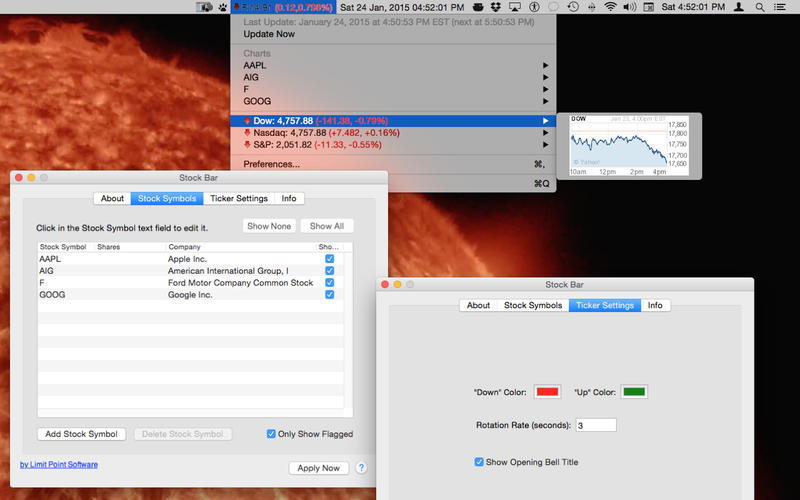
Task: Click the paw print menu bar icon
Action: tap(223, 7)
